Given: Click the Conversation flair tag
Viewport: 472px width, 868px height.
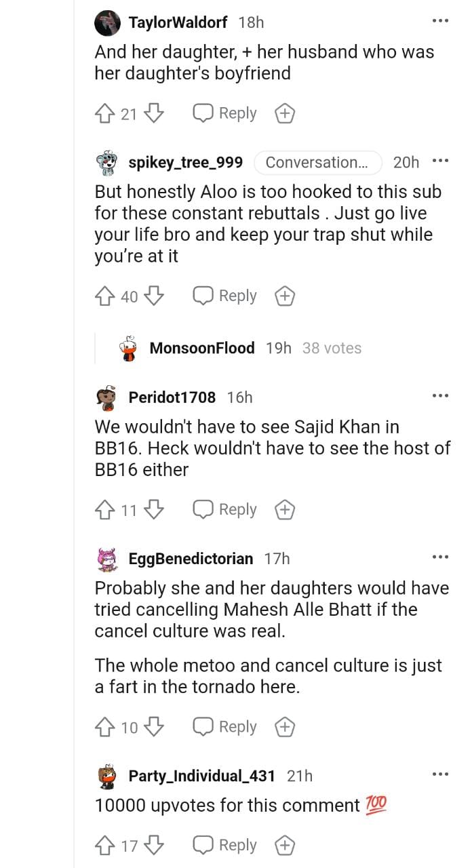Looking at the screenshot, I should (x=318, y=162).
